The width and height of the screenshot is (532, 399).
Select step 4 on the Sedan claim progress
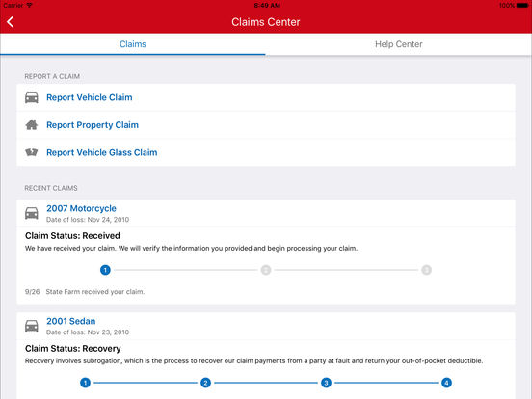click(446, 383)
